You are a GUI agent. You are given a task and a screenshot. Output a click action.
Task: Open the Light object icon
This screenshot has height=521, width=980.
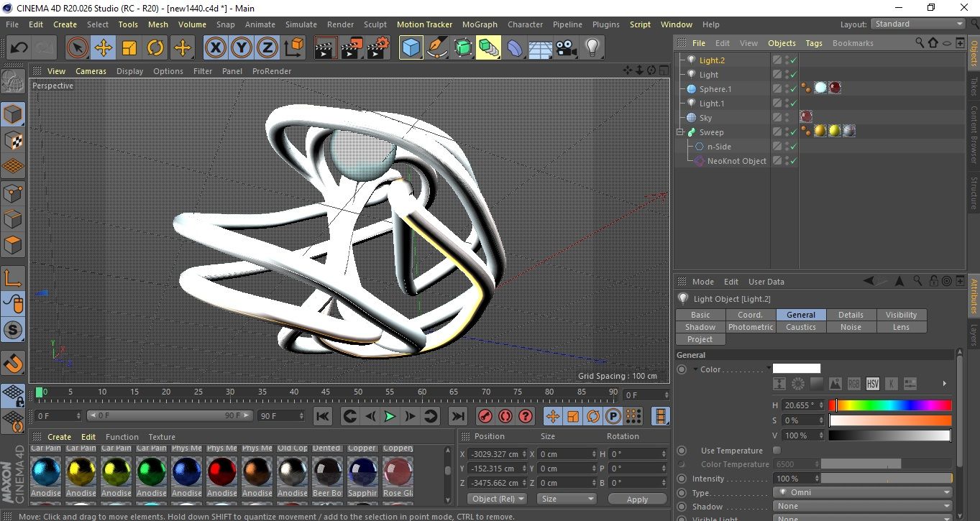pos(592,48)
